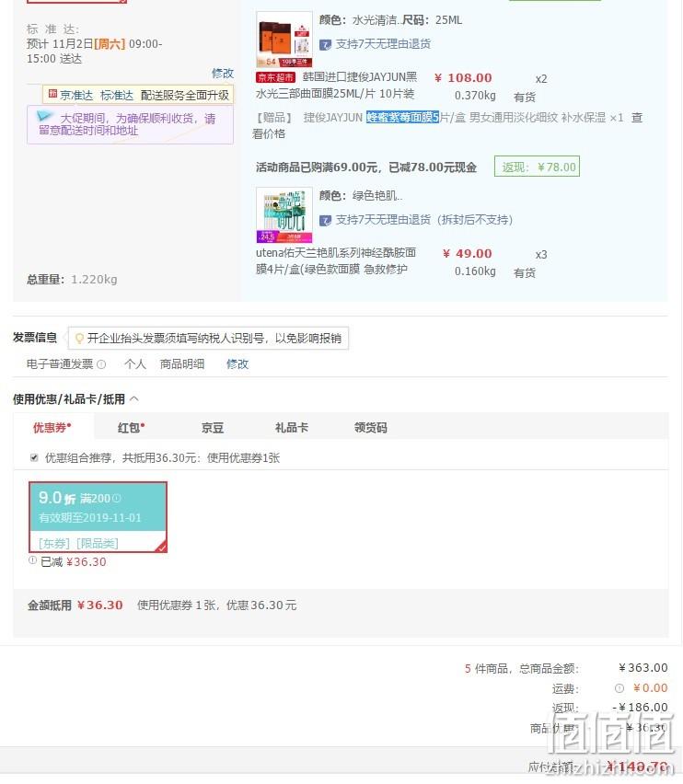Click the highlighted text 蜂蜜紫莓面膜5
The image size is (683, 784).
402,117
